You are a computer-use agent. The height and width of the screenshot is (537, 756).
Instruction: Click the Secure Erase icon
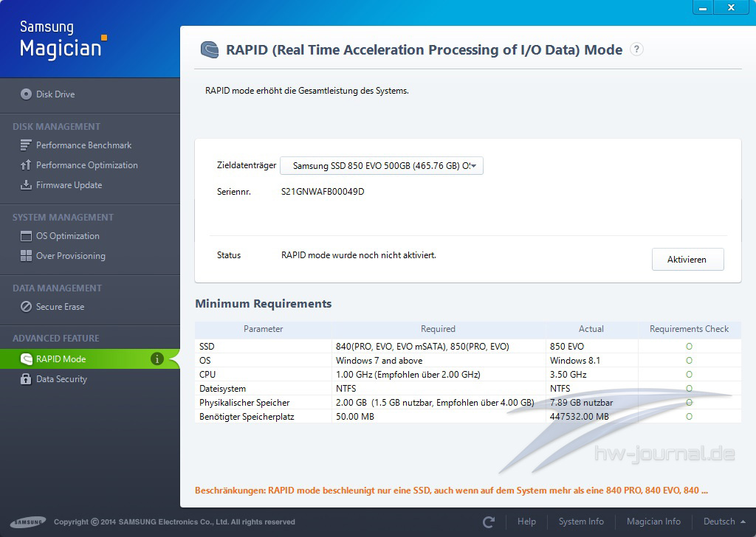click(26, 307)
